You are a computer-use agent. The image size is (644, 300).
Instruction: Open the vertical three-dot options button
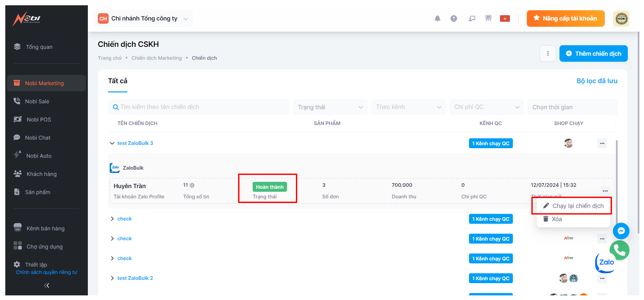(548, 53)
